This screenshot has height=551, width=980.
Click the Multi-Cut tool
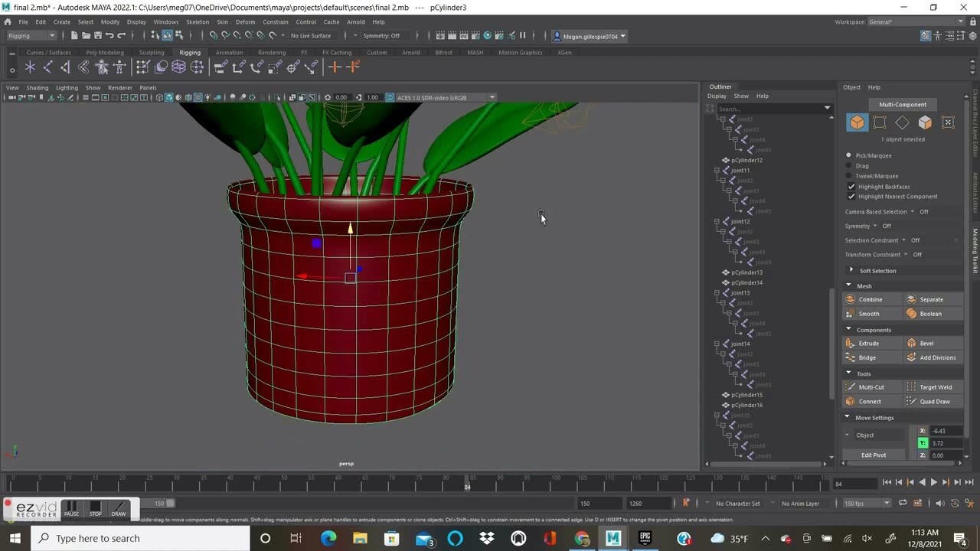click(871, 387)
